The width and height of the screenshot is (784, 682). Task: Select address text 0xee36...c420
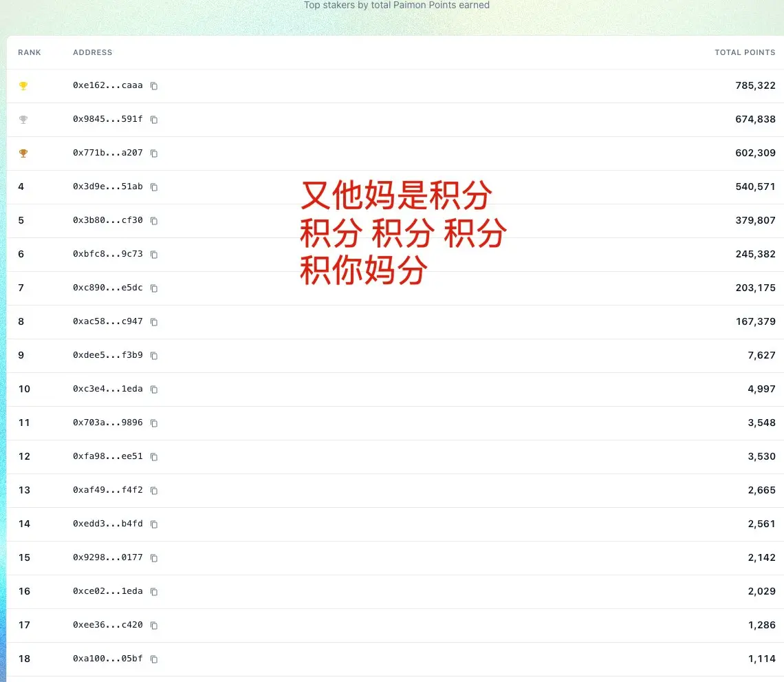pyautogui.click(x=108, y=625)
